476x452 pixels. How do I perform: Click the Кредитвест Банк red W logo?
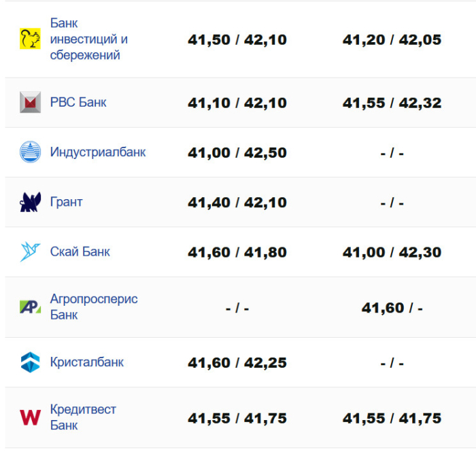point(31,417)
